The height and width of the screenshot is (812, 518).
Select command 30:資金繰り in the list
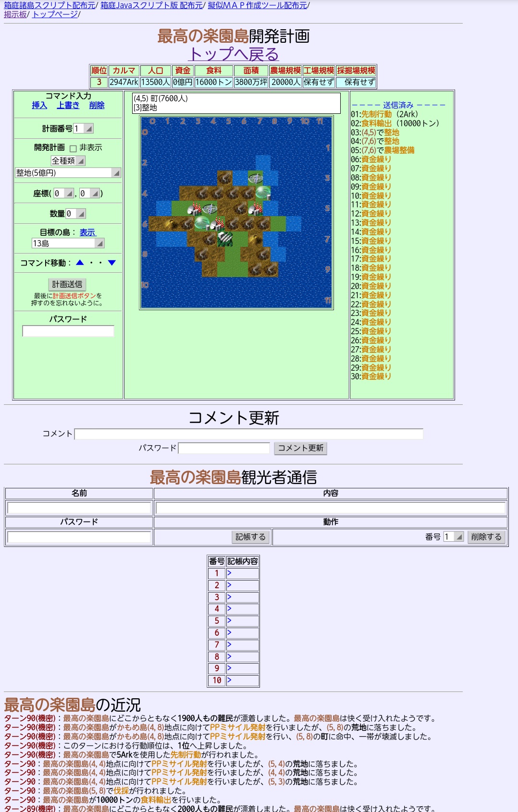pos(371,376)
